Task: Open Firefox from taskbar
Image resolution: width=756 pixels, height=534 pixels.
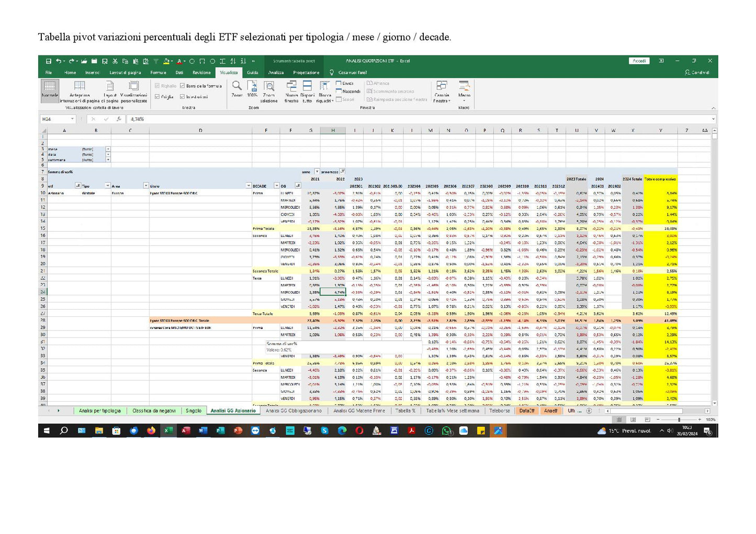Action: pyautogui.click(x=151, y=430)
